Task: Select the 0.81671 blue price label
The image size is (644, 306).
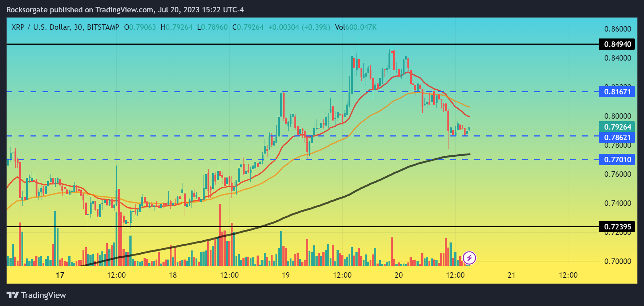Action: pos(617,91)
